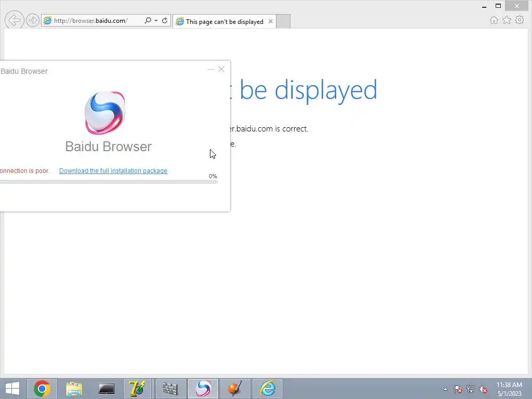Open File Explorer from the taskbar
This screenshot has width=532, height=399.
74,389
